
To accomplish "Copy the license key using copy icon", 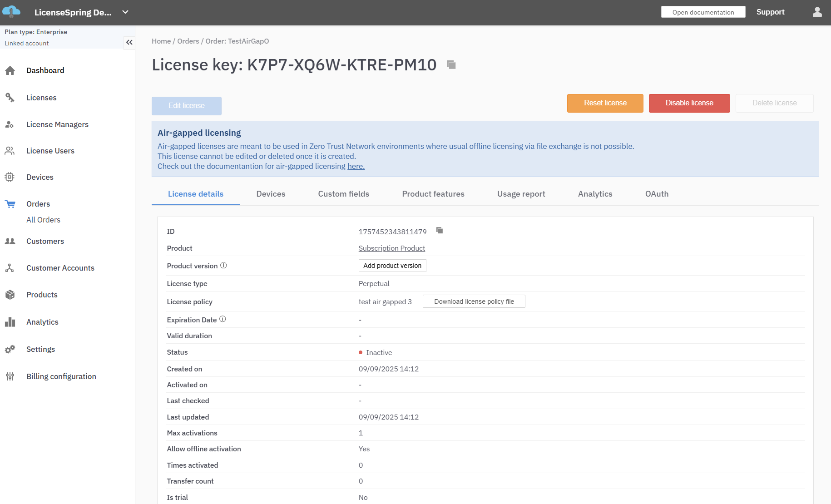I will click(451, 65).
